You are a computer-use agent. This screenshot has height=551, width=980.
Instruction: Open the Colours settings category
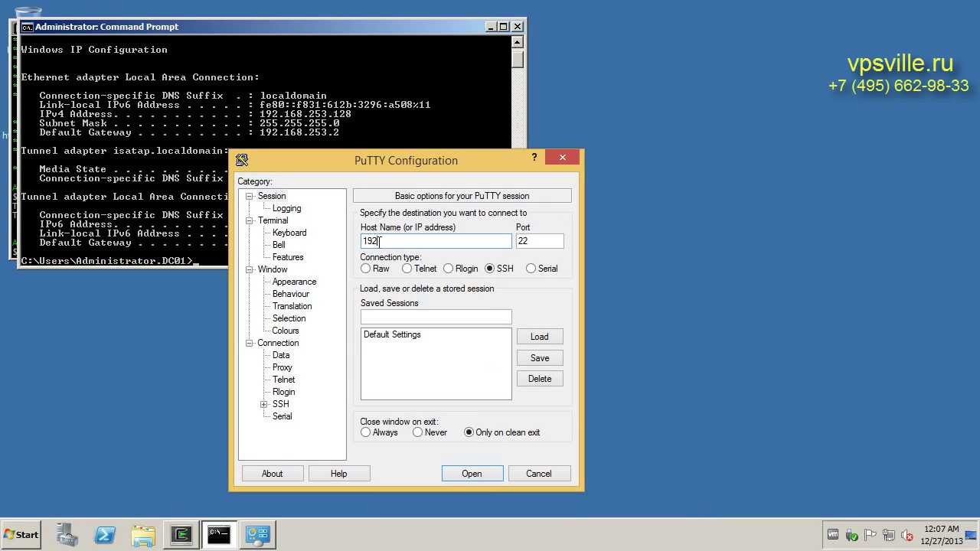pos(286,331)
